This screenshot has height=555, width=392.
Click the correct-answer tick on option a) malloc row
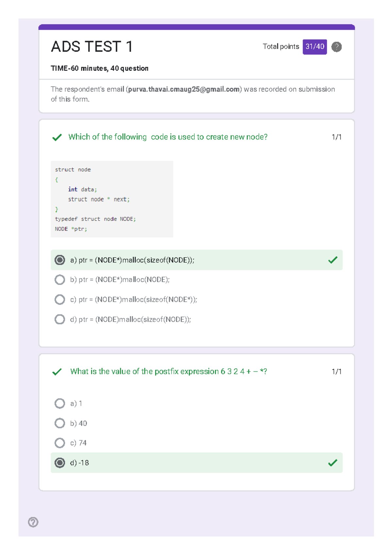(333, 260)
